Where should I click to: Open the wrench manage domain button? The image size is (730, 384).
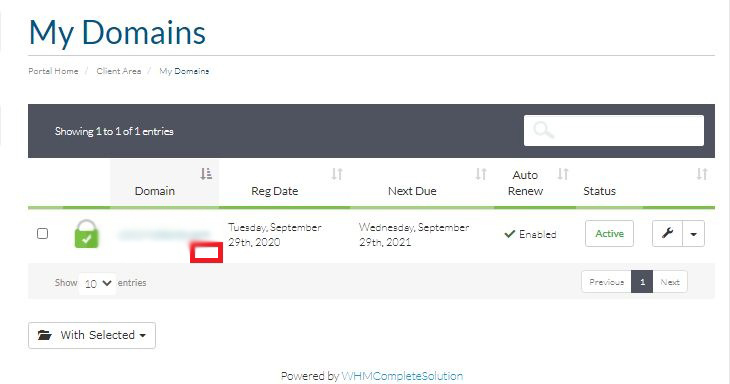[x=667, y=233]
